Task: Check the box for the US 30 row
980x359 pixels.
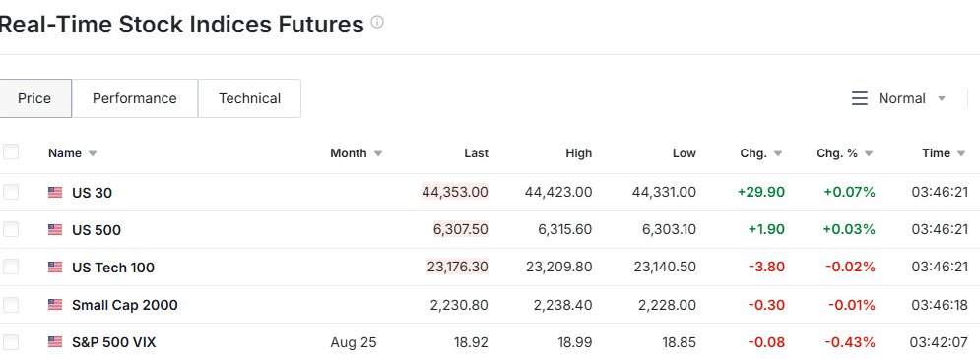Action: (x=11, y=192)
